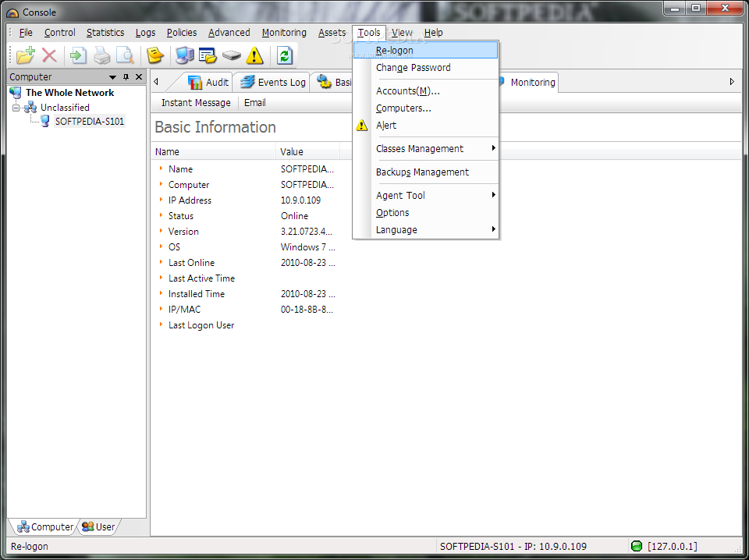This screenshot has width=749, height=560.
Task: Open the Control menu
Action: [60, 33]
